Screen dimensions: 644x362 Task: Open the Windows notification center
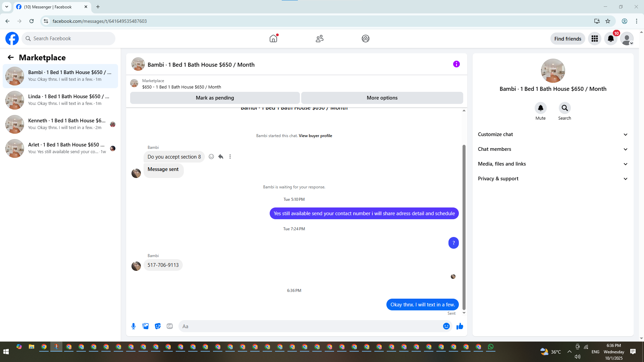pos(633,352)
